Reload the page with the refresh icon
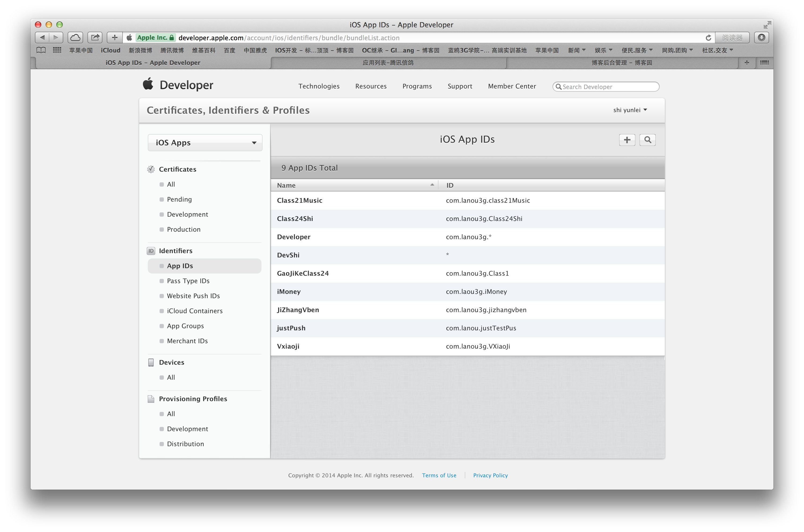804x532 pixels. click(708, 38)
